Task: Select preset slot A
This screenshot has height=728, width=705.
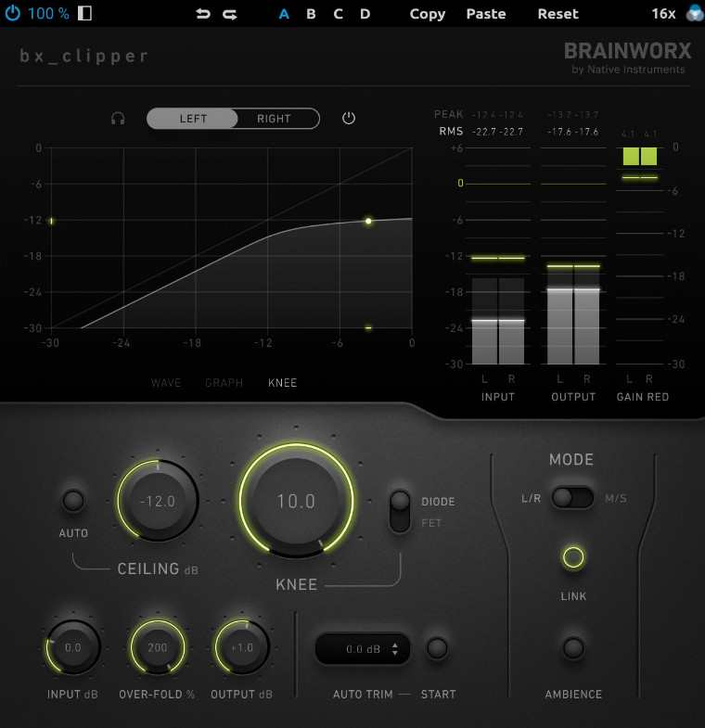Action: [284, 14]
